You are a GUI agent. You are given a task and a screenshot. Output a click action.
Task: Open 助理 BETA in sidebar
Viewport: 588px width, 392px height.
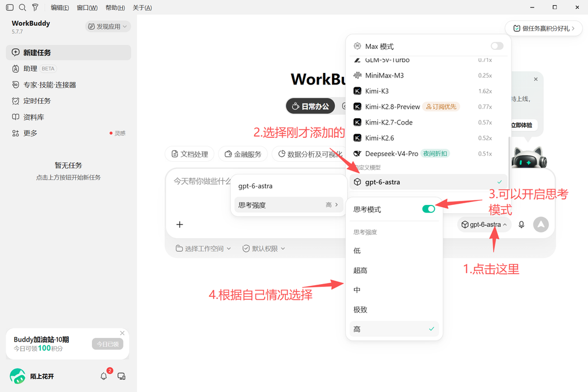point(69,68)
